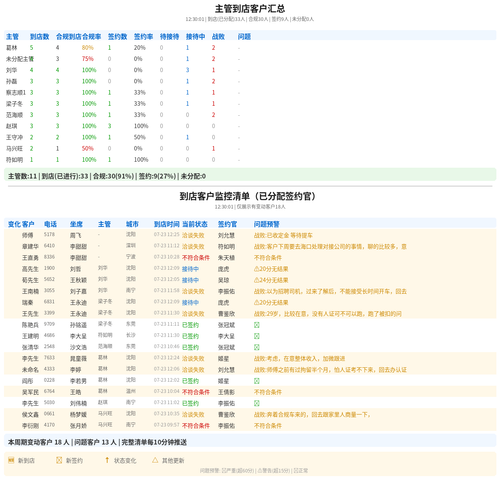Click arrival time 07-23 09:57

click(167, 425)
